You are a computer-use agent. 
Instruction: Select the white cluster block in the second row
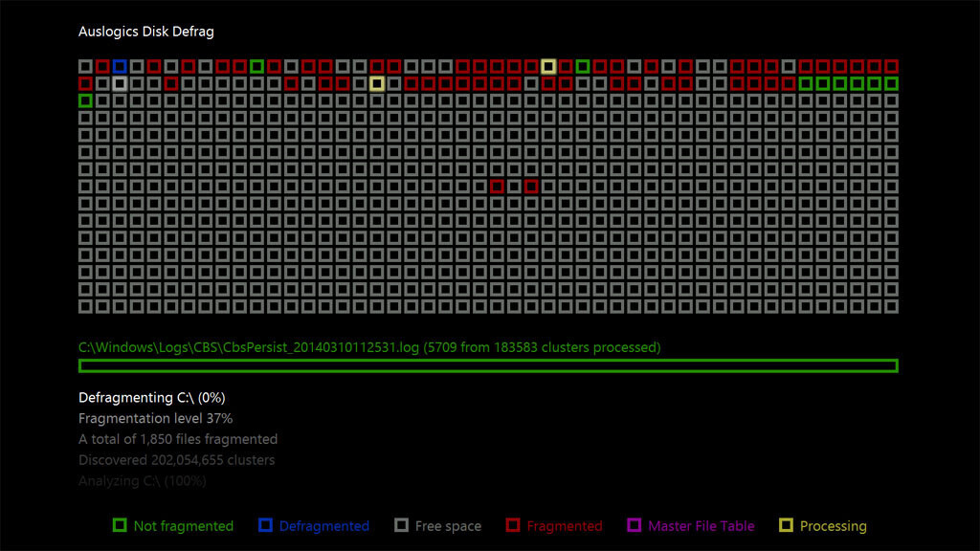(122, 83)
